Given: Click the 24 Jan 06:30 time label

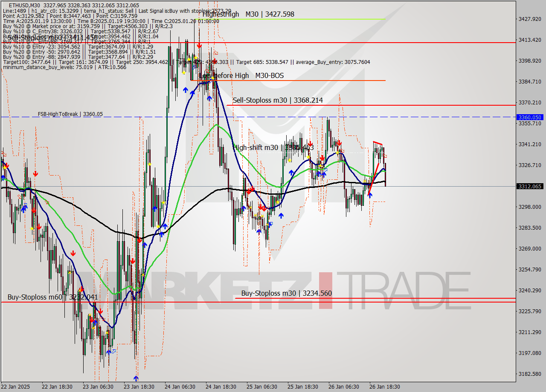Looking at the screenshot, I should tap(180, 387).
